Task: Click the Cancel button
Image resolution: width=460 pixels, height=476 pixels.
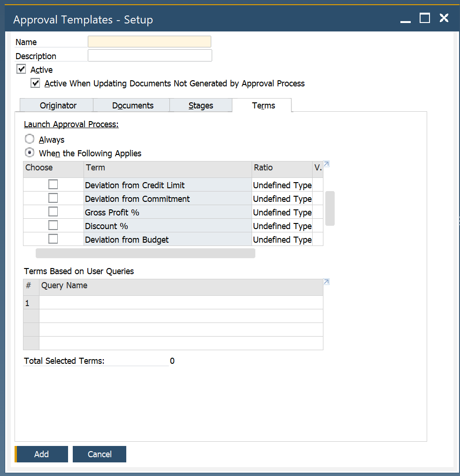Action: click(99, 454)
